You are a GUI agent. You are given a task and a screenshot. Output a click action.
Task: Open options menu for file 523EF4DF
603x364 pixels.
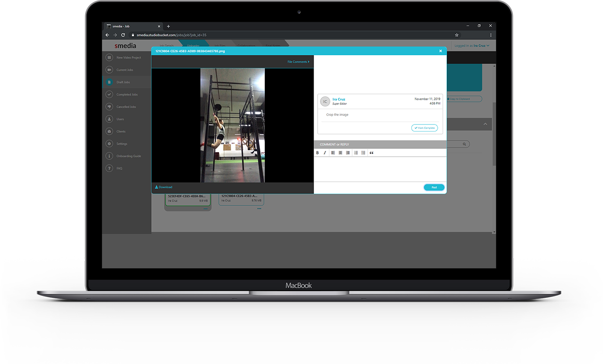[x=206, y=209]
